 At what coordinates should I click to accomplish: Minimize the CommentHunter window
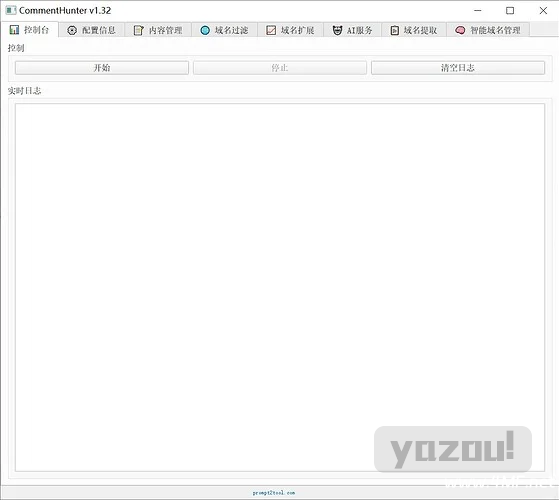click(478, 11)
